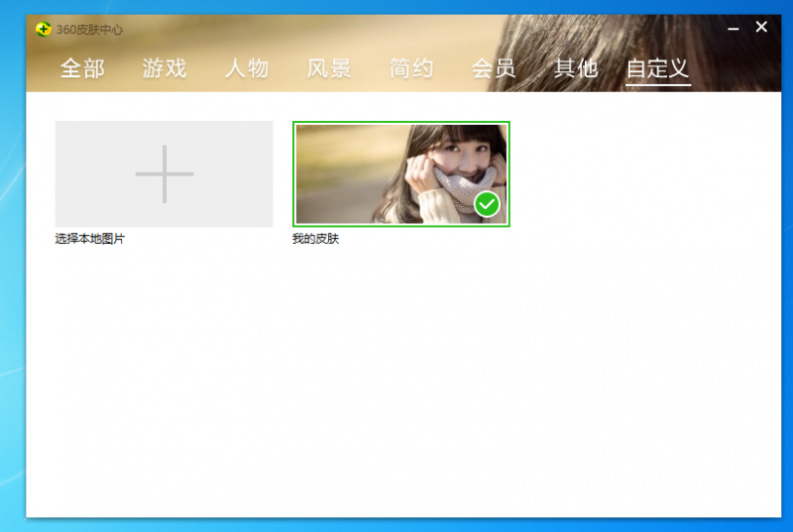Click the 360 skin center logo icon
Image resolution: width=793 pixels, height=532 pixels.
[44, 30]
